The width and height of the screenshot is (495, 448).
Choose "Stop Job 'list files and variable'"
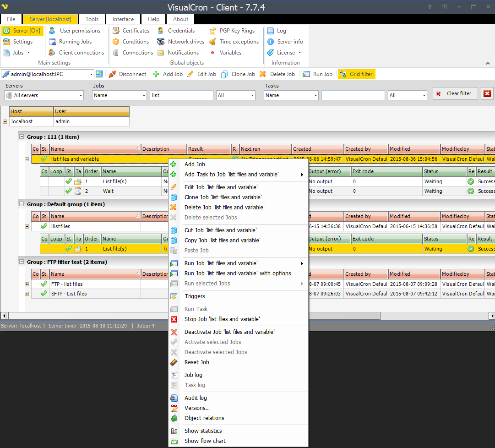[x=239, y=319]
